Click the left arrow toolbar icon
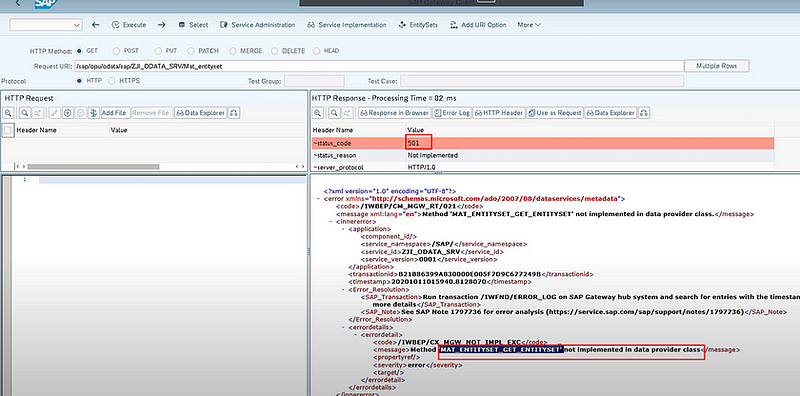800x396 pixels. [95, 24]
